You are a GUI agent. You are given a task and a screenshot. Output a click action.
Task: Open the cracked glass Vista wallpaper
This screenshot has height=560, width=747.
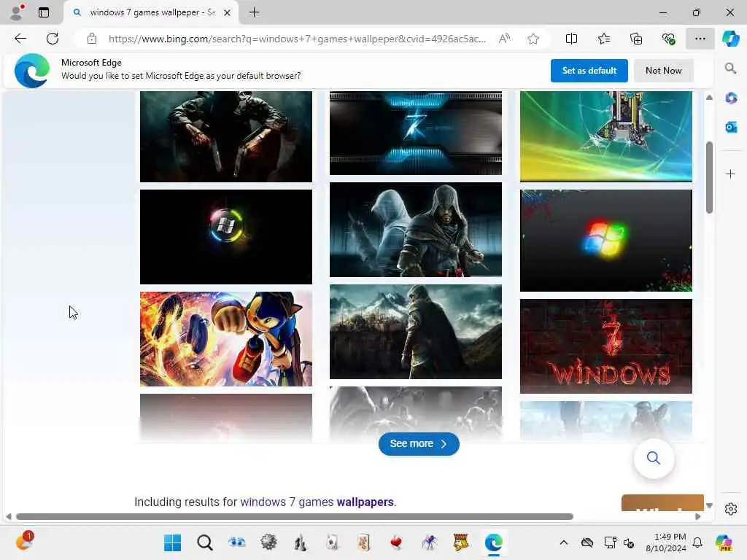pos(606,136)
